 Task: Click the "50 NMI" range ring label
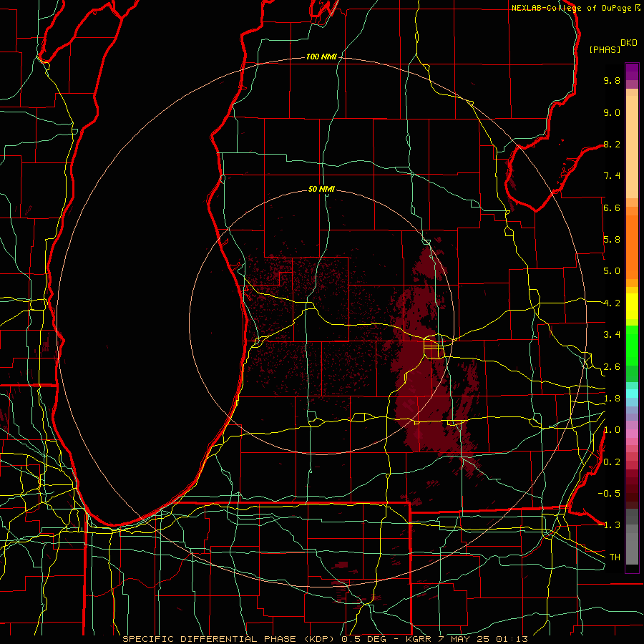321,189
